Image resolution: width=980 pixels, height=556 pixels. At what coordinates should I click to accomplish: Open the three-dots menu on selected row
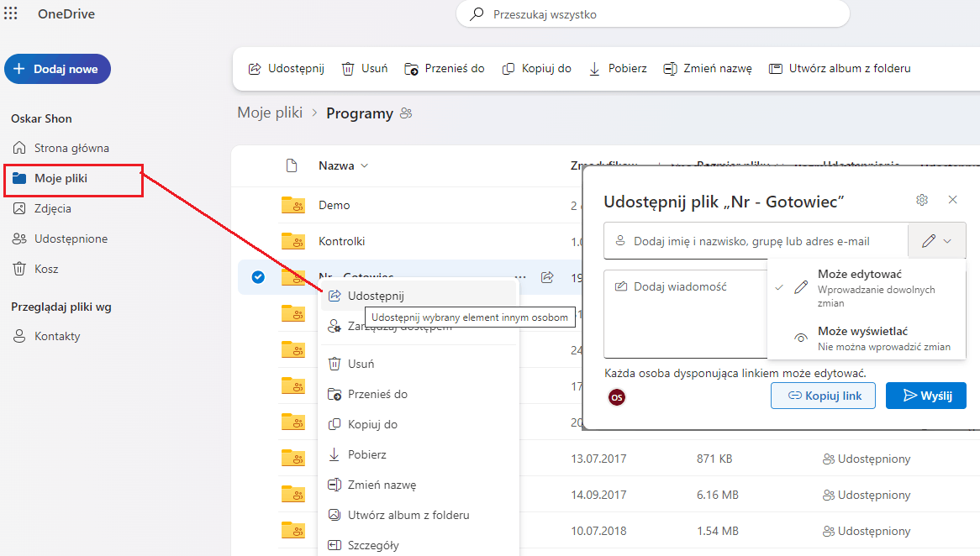(x=520, y=277)
